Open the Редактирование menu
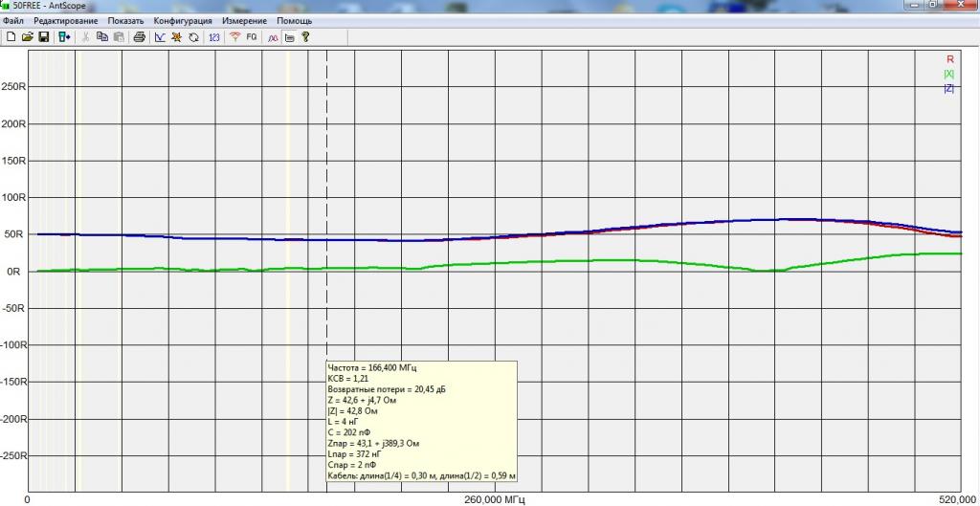This screenshot has height=506, width=980. (x=66, y=21)
